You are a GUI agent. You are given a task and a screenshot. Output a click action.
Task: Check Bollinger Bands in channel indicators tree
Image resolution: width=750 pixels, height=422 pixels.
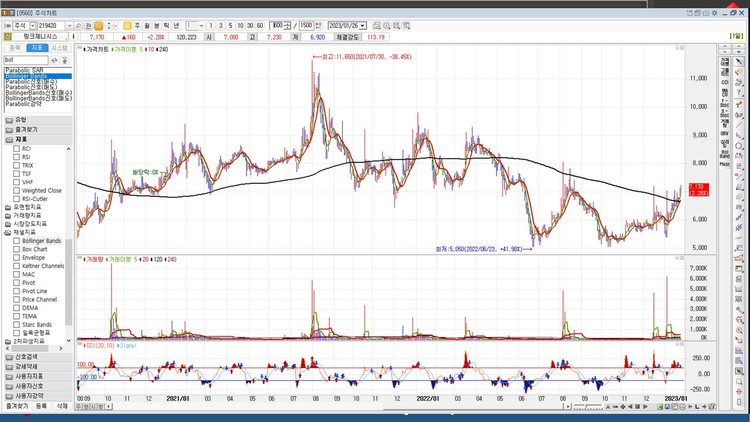(16, 241)
